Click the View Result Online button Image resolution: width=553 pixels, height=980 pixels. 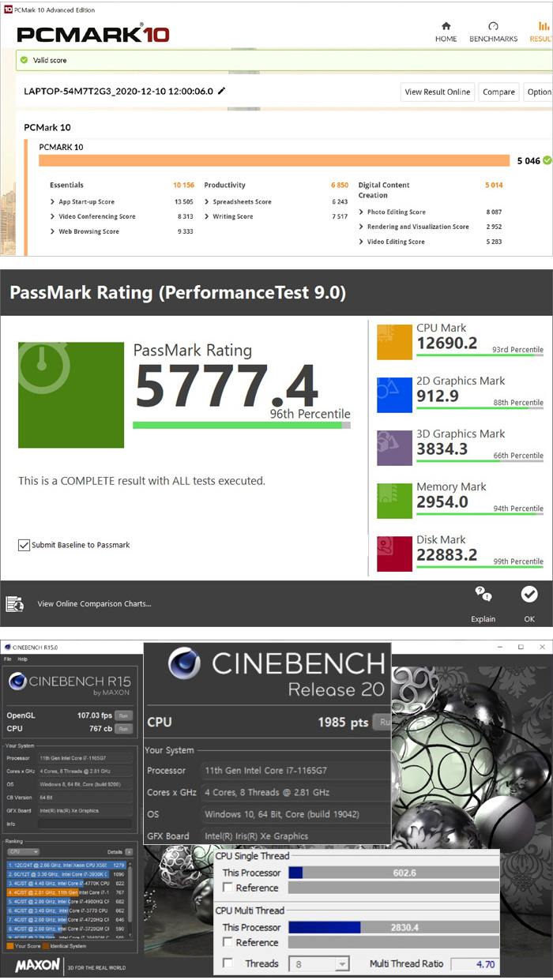(x=438, y=92)
